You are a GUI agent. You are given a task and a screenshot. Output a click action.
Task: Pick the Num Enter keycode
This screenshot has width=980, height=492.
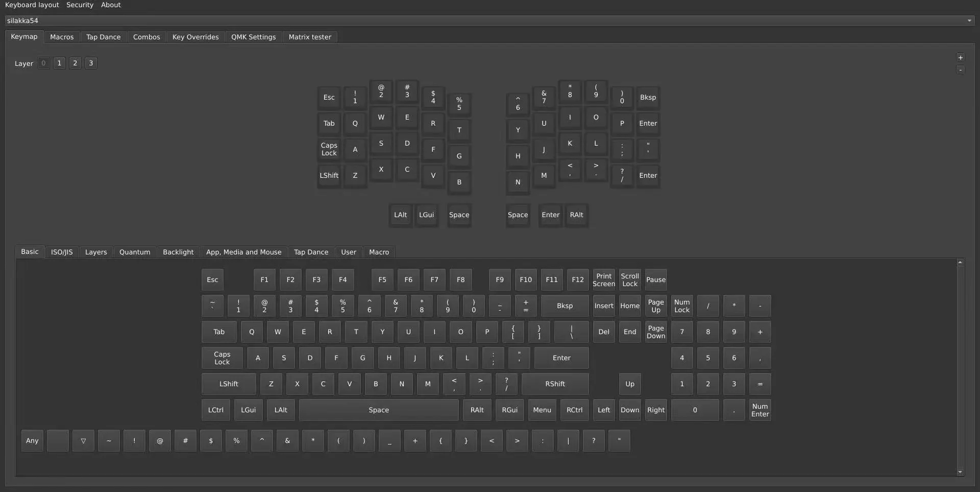pyautogui.click(x=760, y=410)
